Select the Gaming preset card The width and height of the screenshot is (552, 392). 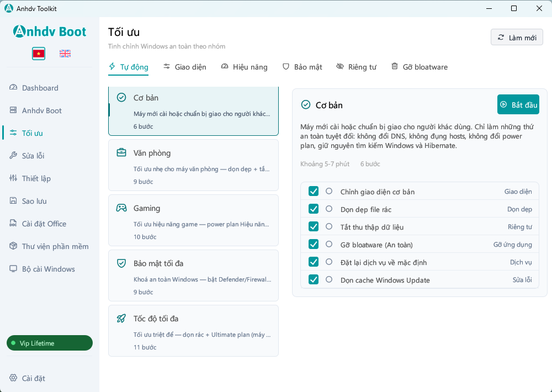(x=193, y=220)
